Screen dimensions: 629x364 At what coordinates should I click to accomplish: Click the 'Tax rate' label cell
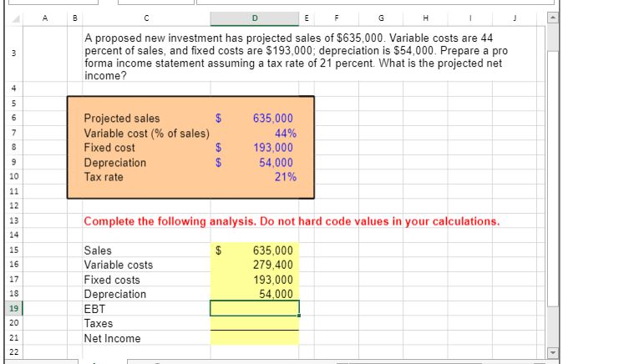tap(104, 177)
